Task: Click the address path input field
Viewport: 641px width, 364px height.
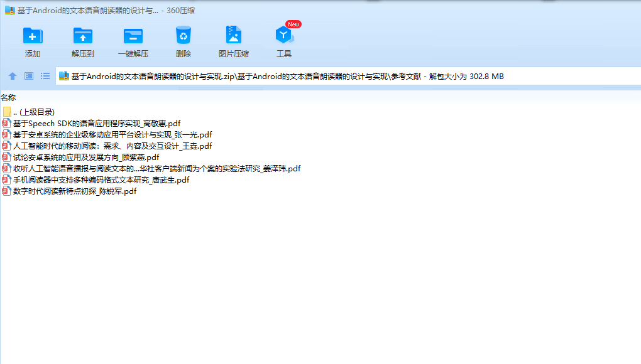Action: pyautogui.click(x=348, y=77)
